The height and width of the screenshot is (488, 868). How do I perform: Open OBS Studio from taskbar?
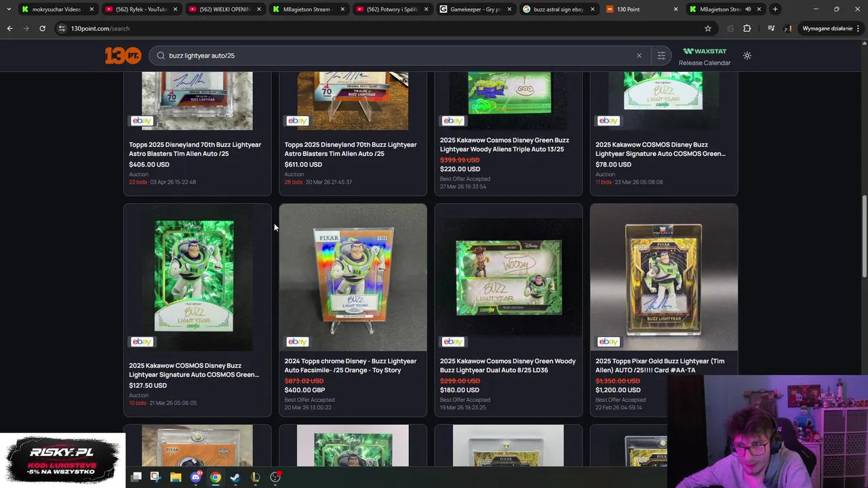(275, 477)
